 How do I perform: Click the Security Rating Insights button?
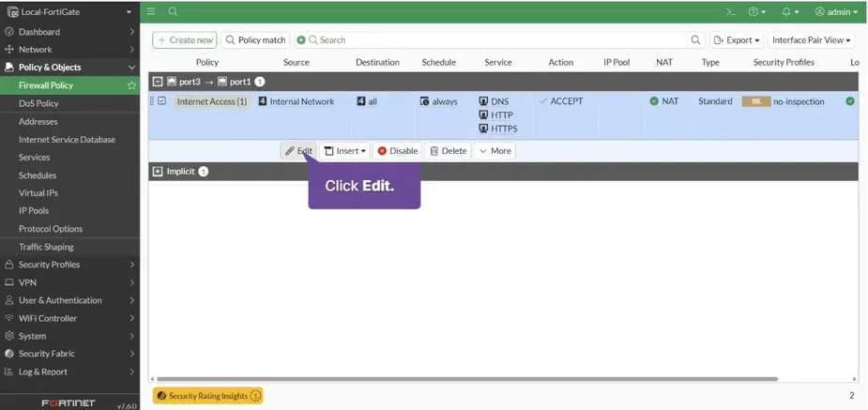pyautogui.click(x=208, y=396)
